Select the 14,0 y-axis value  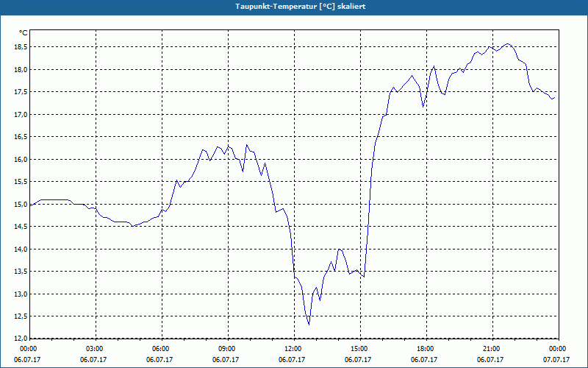pyautogui.click(x=21, y=249)
